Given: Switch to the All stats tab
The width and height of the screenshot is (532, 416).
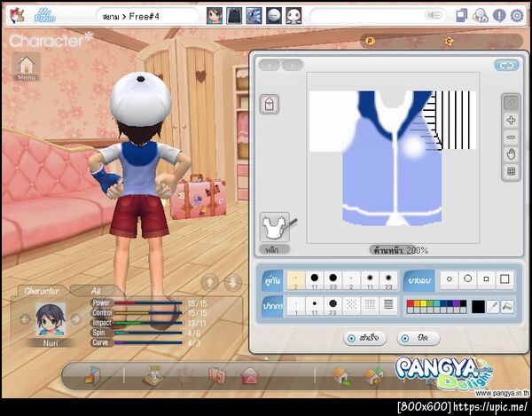Looking at the screenshot, I should click(96, 291).
